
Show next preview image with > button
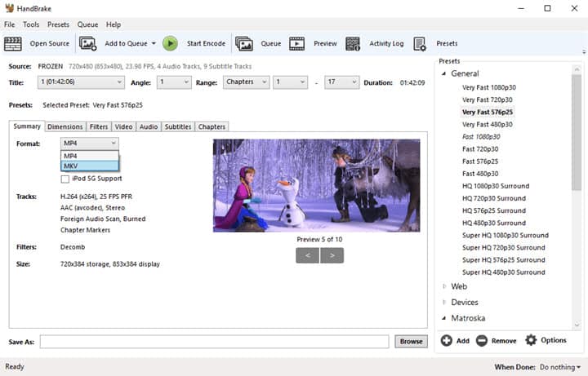pos(332,255)
